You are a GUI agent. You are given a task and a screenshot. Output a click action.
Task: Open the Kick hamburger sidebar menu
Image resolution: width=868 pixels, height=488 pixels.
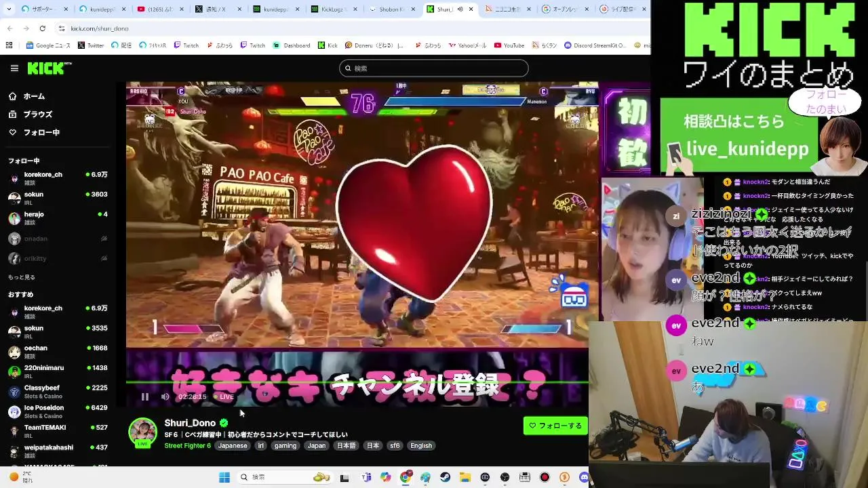14,68
